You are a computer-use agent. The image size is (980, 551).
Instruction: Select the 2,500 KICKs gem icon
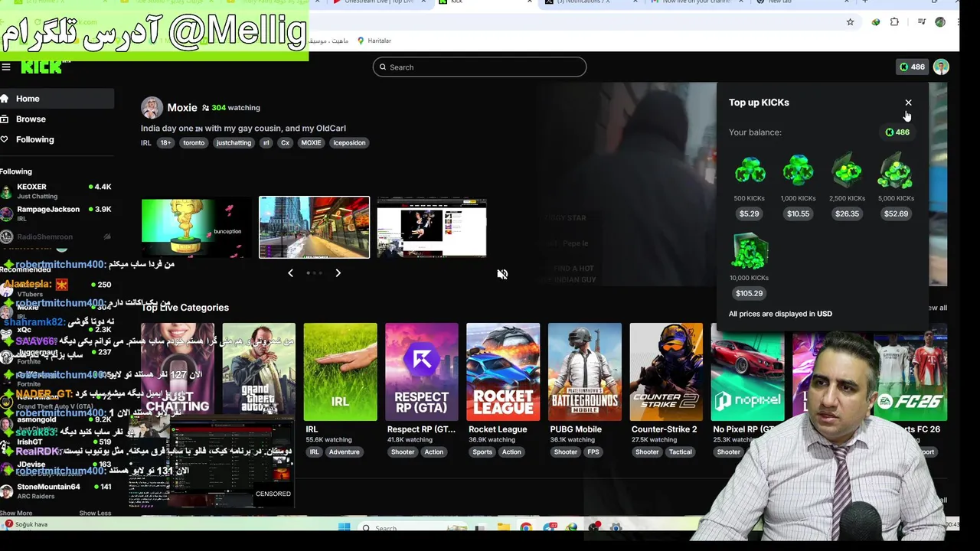tap(847, 171)
